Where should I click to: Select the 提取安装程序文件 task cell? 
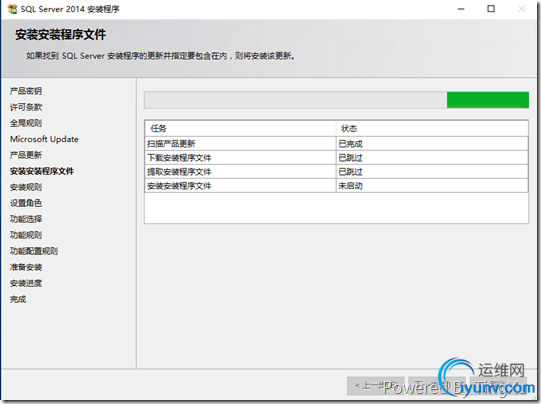pyautogui.click(x=240, y=172)
